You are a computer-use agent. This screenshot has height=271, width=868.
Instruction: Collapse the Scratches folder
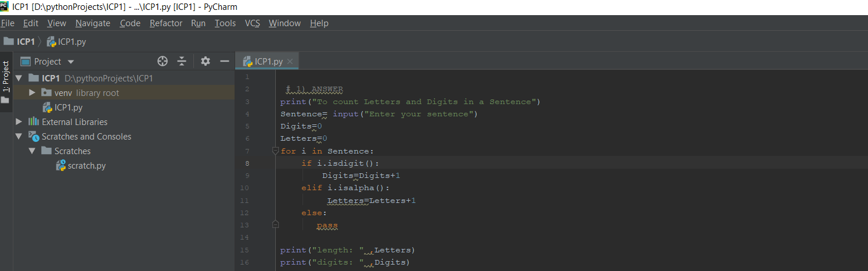point(32,151)
